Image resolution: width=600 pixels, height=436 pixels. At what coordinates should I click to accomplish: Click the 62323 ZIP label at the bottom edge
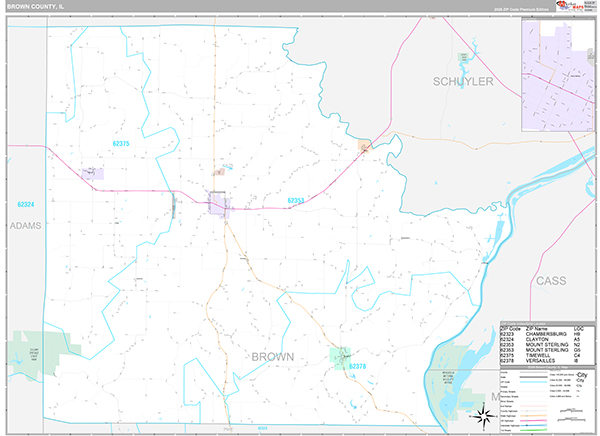point(263,428)
